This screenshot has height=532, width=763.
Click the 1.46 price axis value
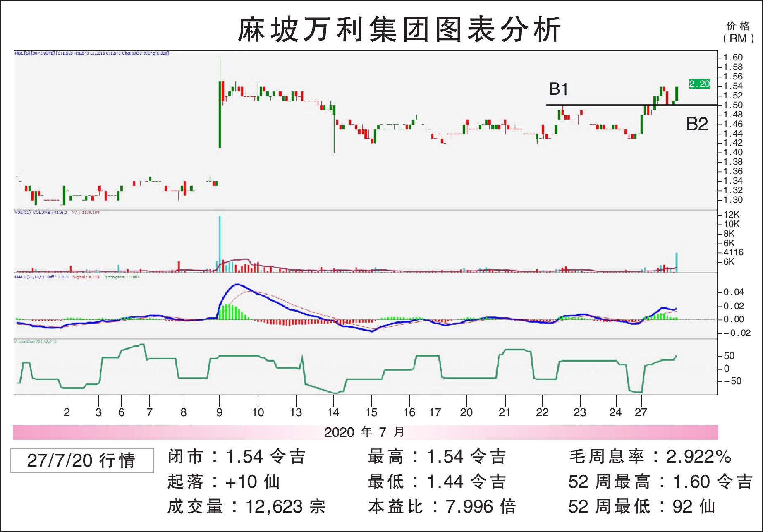click(733, 124)
